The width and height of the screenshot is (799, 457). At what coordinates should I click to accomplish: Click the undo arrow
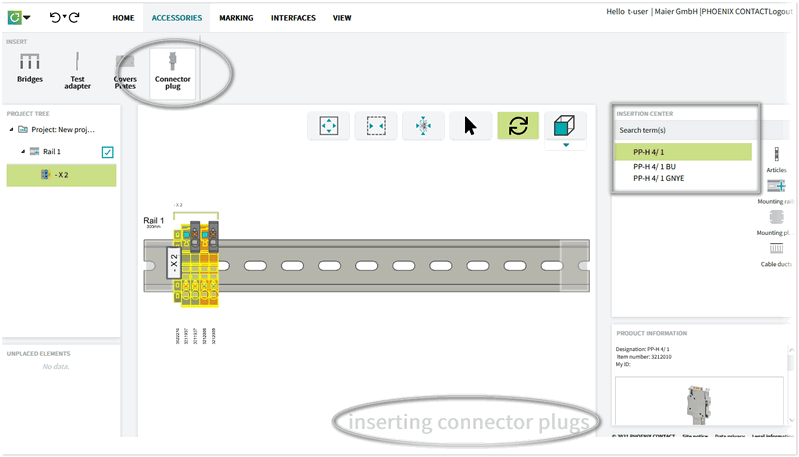(55, 17)
